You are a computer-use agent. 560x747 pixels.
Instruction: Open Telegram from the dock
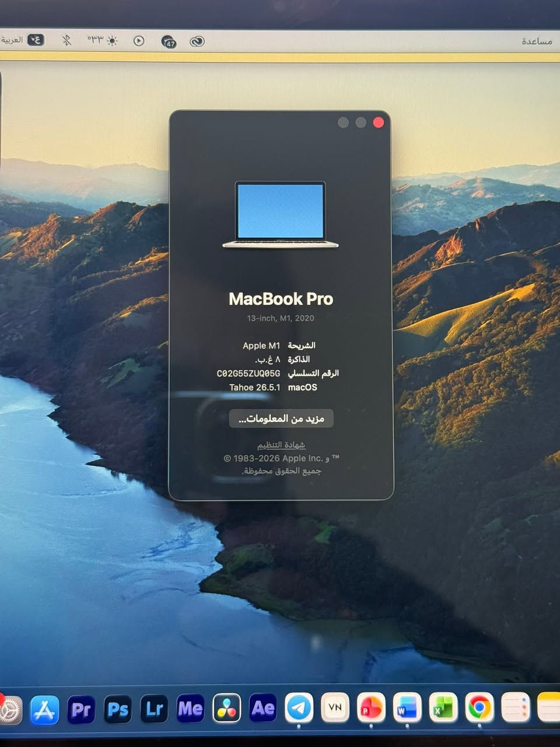pos(299,708)
